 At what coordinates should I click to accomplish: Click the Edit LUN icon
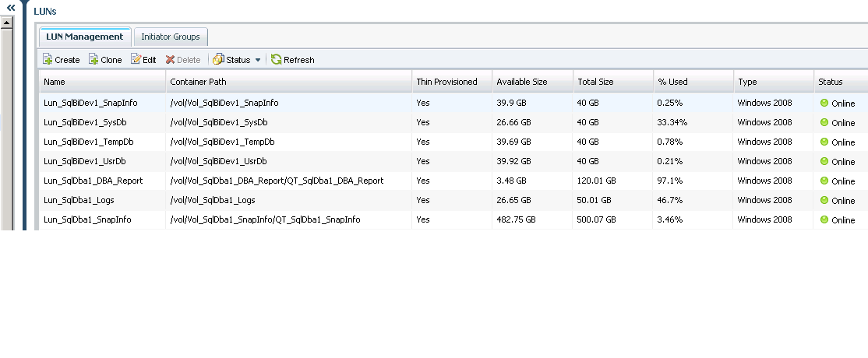(136, 60)
